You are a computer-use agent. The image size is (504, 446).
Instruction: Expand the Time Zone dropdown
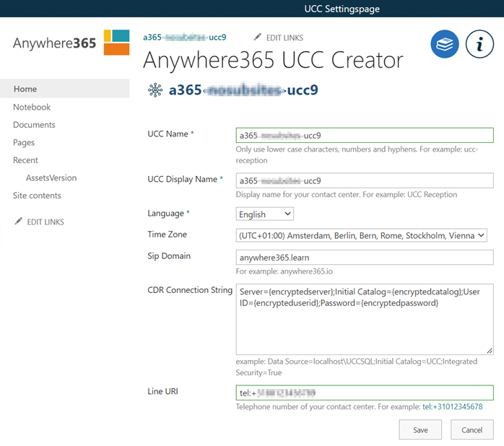pos(362,235)
